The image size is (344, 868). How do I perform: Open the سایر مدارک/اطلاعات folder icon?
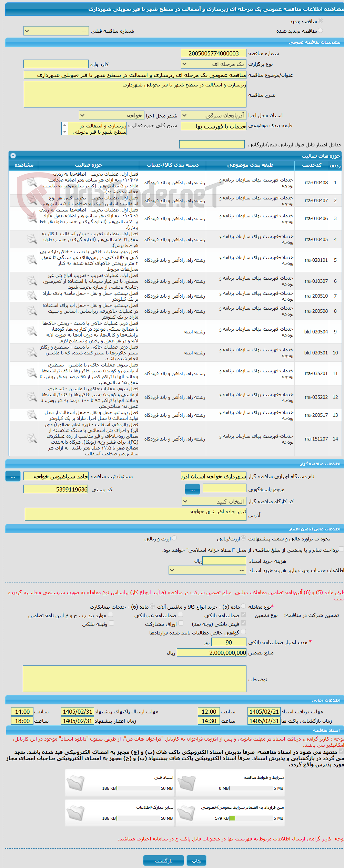pos(75,813)
